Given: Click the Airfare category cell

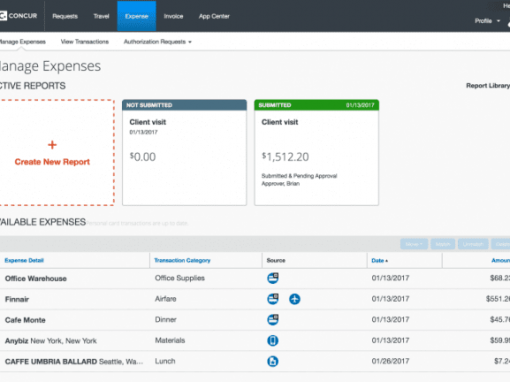Looking at the screenshot, I should point(166,299).
